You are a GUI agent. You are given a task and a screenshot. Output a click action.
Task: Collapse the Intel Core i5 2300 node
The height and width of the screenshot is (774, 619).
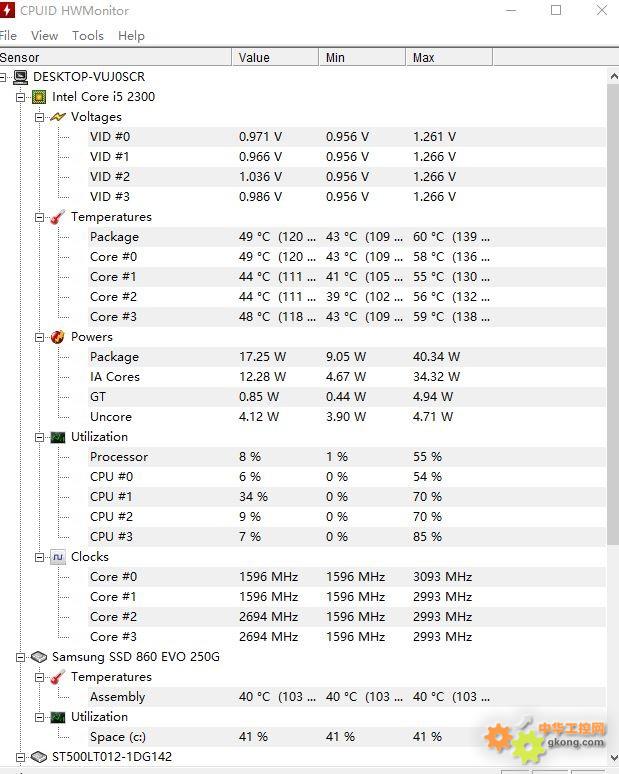20,97
